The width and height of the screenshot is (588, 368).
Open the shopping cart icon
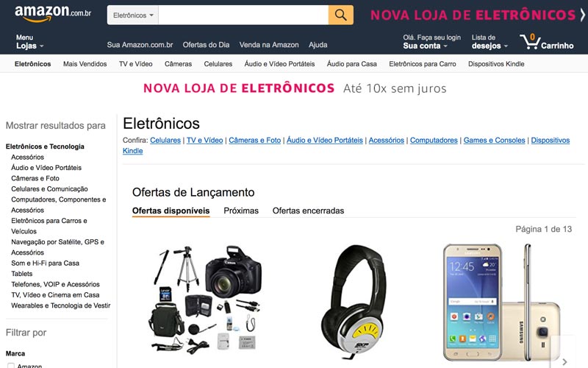(x=530, y=42)
